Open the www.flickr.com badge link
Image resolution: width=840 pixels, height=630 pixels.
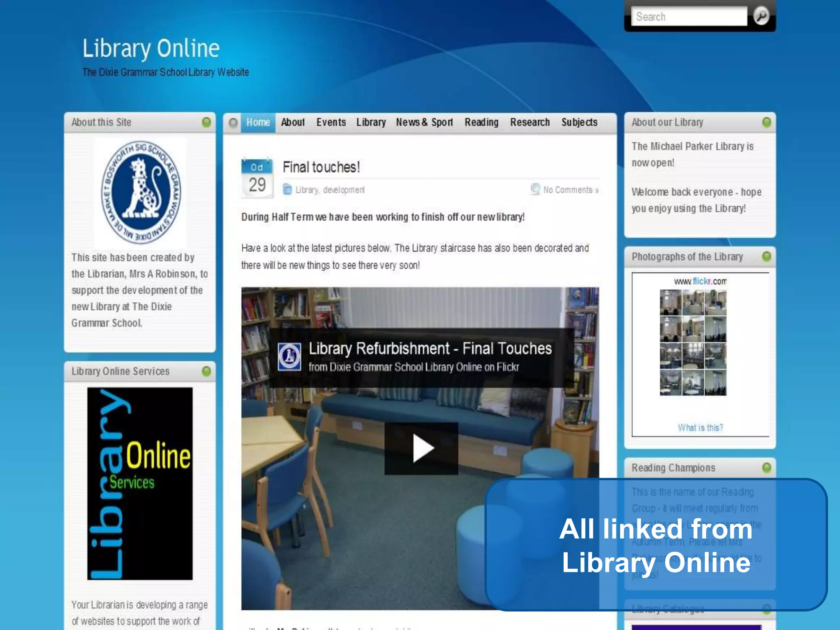coord(700,281)
